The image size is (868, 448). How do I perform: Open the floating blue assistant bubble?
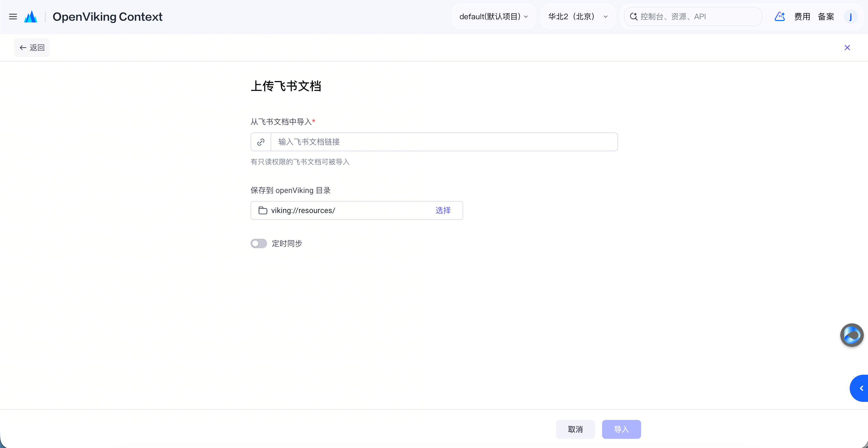[851, 335]
